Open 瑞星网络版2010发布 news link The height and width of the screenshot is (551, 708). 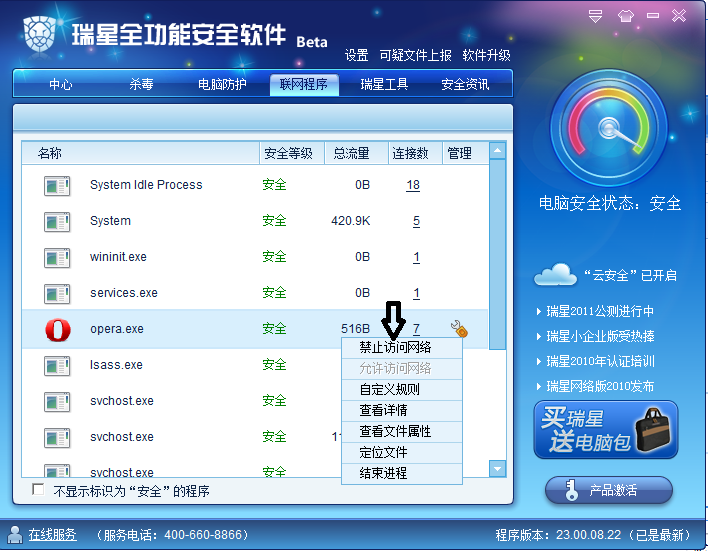coord(600,387)
